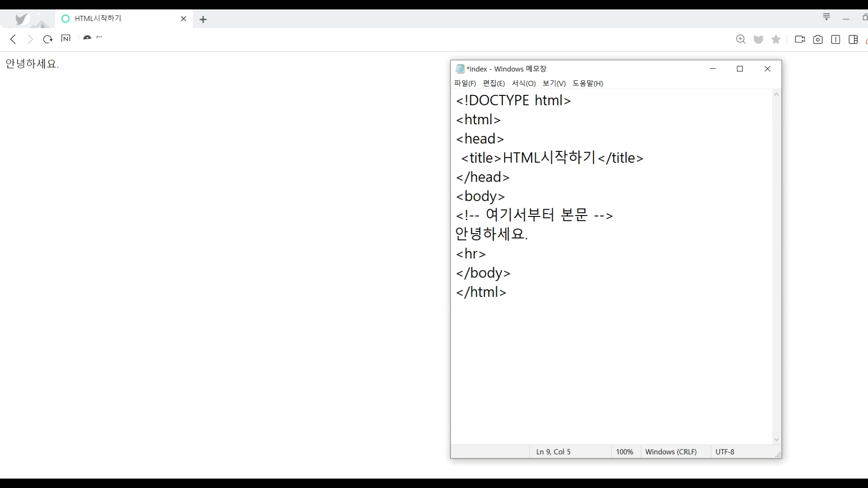Viewport: 868px width, 488px height.
Task: Open the 파일(F) menu in Notepad
Action: click(x=465, y=83)
